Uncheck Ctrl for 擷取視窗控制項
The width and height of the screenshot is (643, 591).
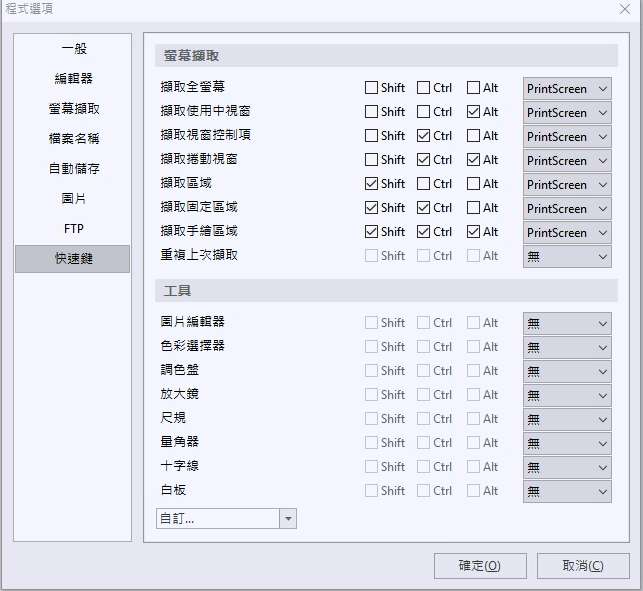(424, 136)
